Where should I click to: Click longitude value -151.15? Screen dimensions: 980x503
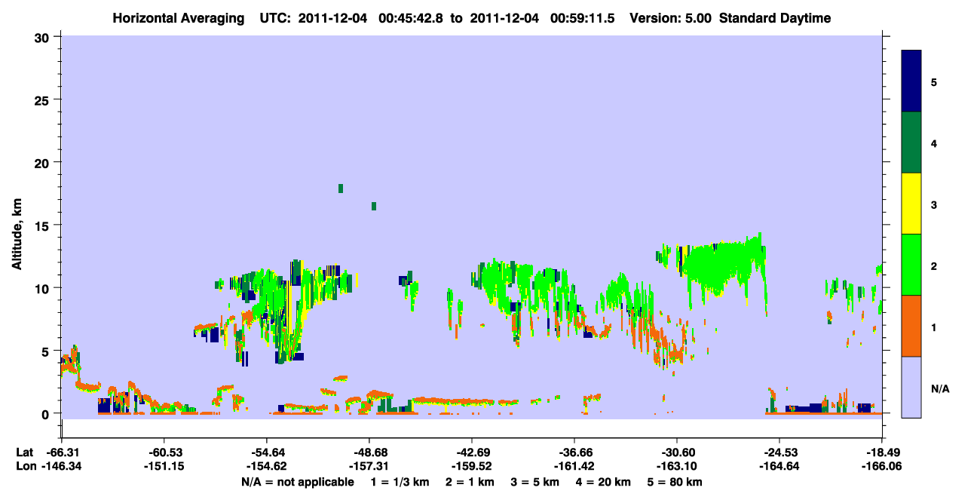(164, 466)
